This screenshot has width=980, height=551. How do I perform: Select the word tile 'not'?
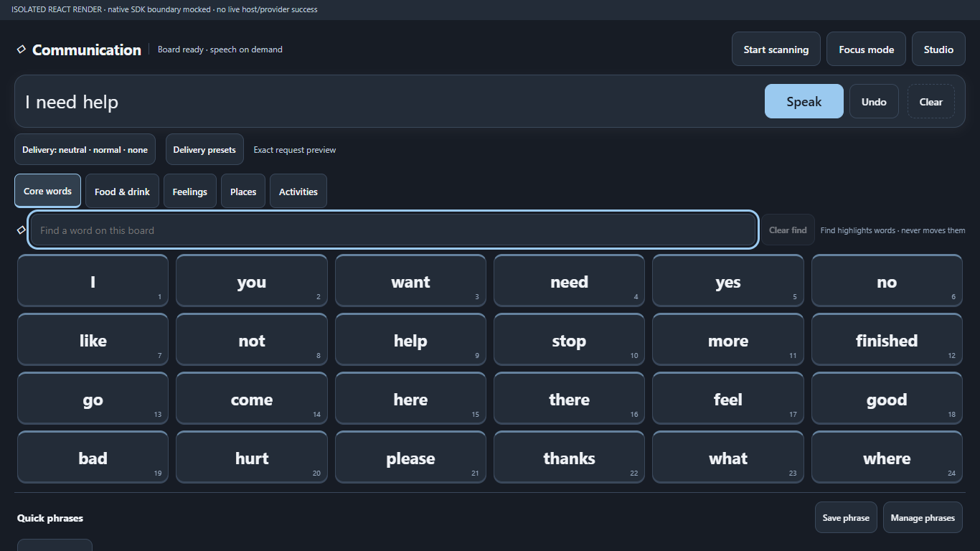pos(252,339)
